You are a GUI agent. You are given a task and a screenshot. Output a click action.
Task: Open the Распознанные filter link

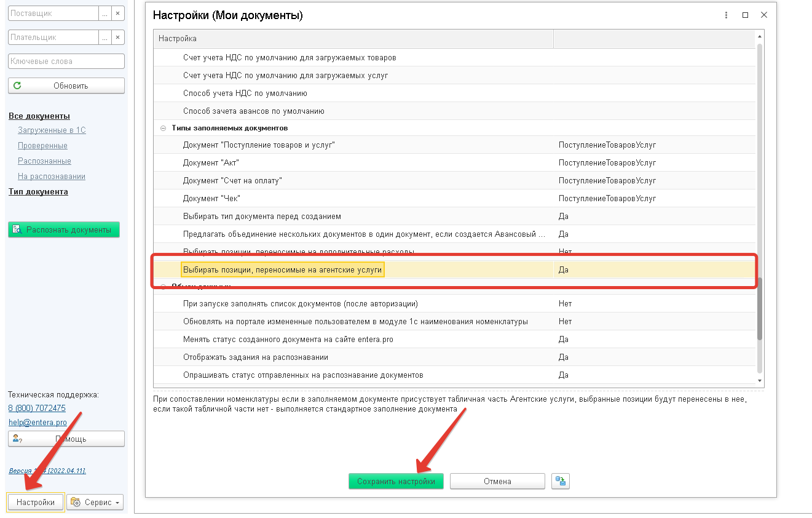[x=44, y=161]
